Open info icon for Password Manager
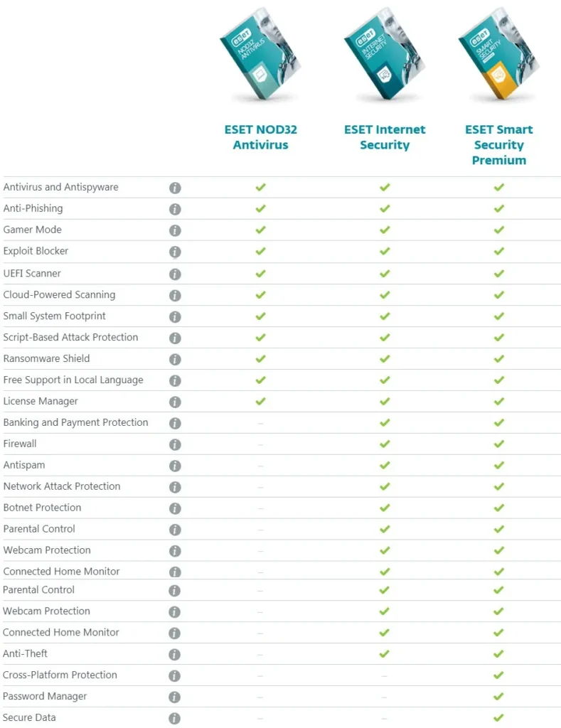 pos(174,697)
